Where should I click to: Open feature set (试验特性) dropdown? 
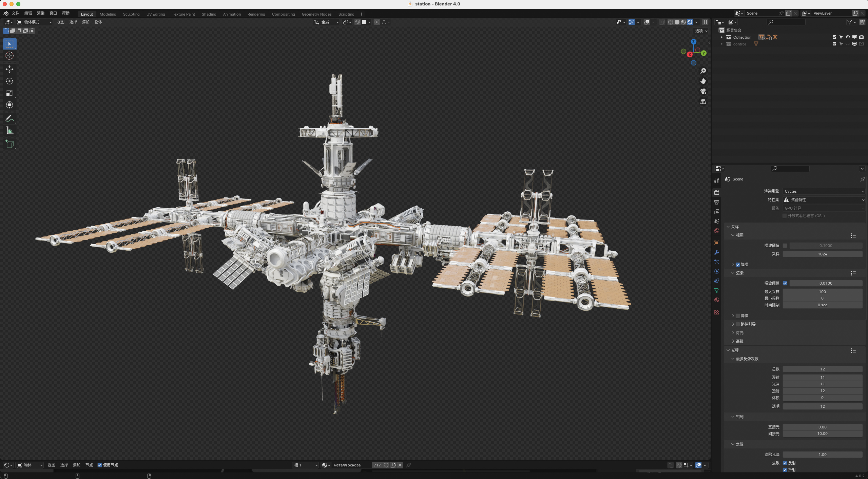824,200
